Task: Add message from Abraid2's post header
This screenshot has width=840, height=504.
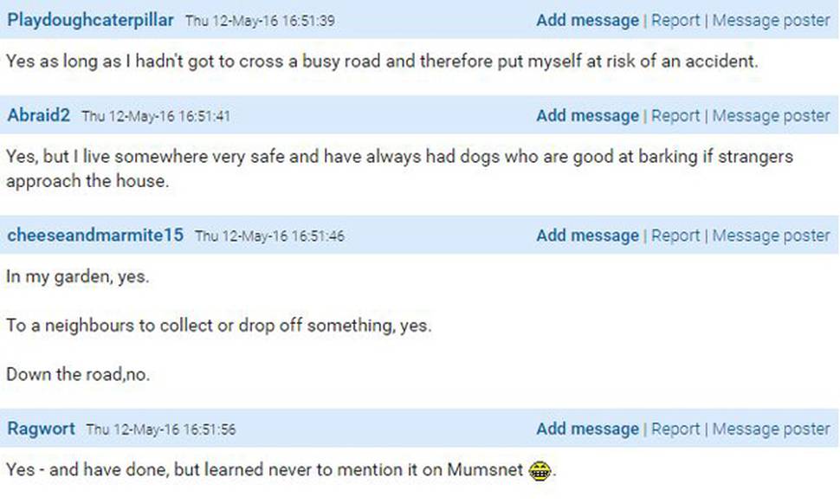Action: tap(588, 116)
